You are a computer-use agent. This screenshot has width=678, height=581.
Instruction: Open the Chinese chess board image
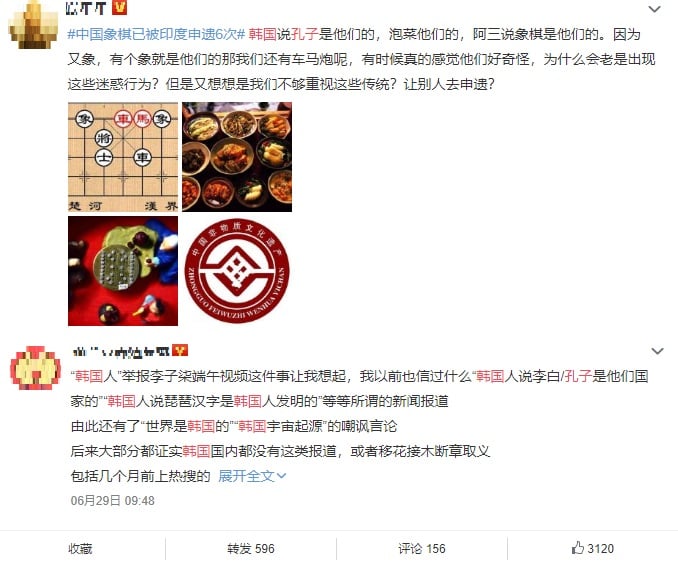[123, 157]
